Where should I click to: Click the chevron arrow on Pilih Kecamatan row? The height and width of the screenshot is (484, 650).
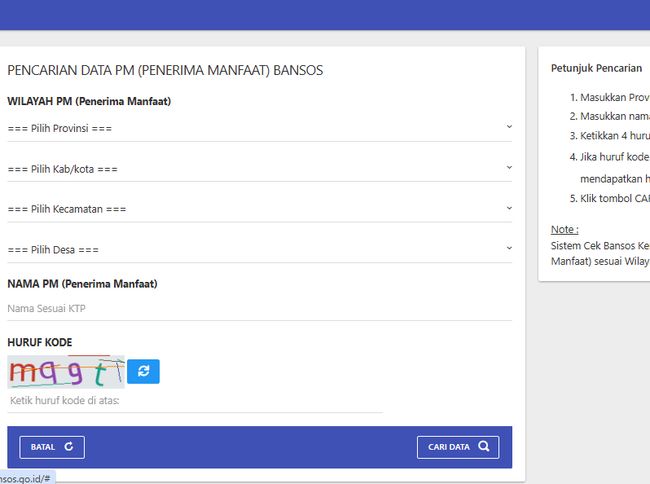click(508, 208)
